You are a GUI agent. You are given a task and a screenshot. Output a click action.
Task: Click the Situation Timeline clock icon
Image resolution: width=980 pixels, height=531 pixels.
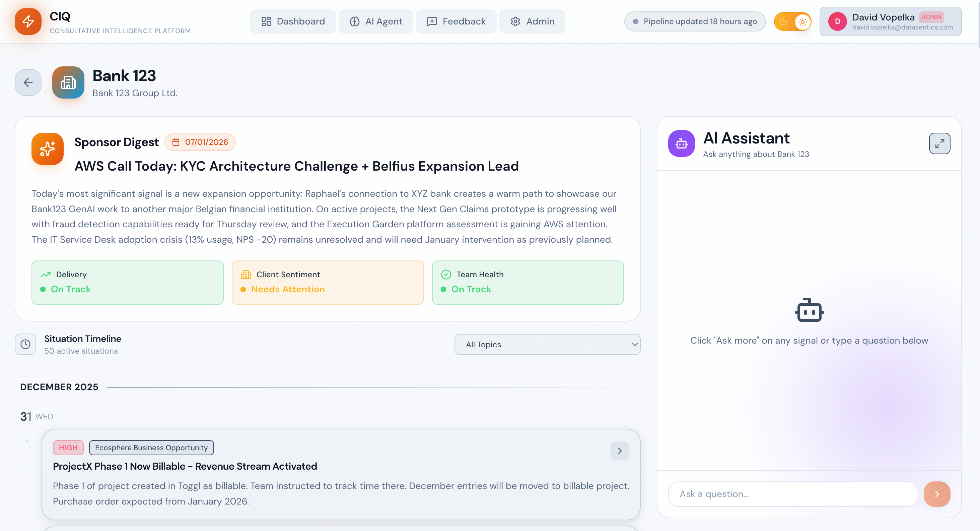pyautogui.click(x=25, y=344)
